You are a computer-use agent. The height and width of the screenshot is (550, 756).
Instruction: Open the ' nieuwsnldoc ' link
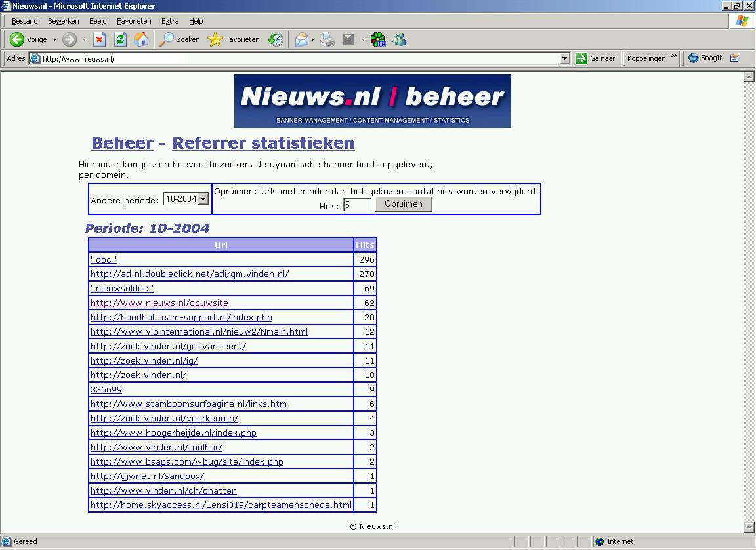[122, 288]
